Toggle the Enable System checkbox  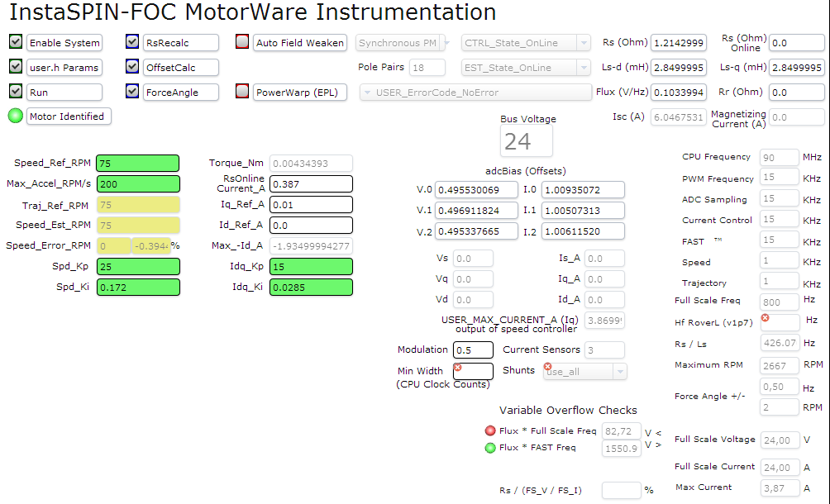pyautogui.click(x=16, y=41)
